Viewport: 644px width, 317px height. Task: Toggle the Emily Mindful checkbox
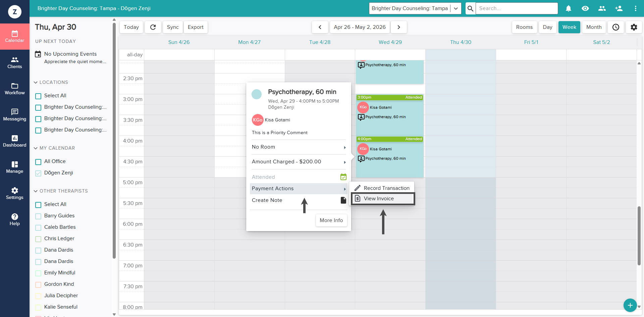[x=38, y=273]
